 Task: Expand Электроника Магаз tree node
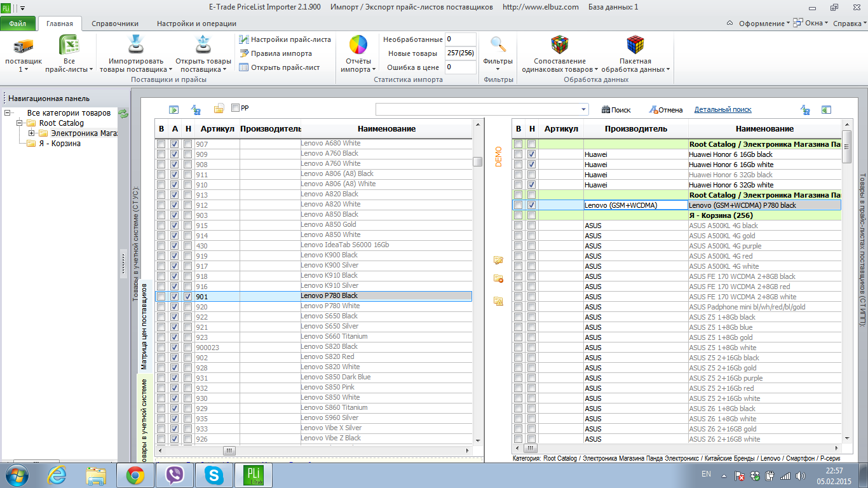[x=32, y=133]
